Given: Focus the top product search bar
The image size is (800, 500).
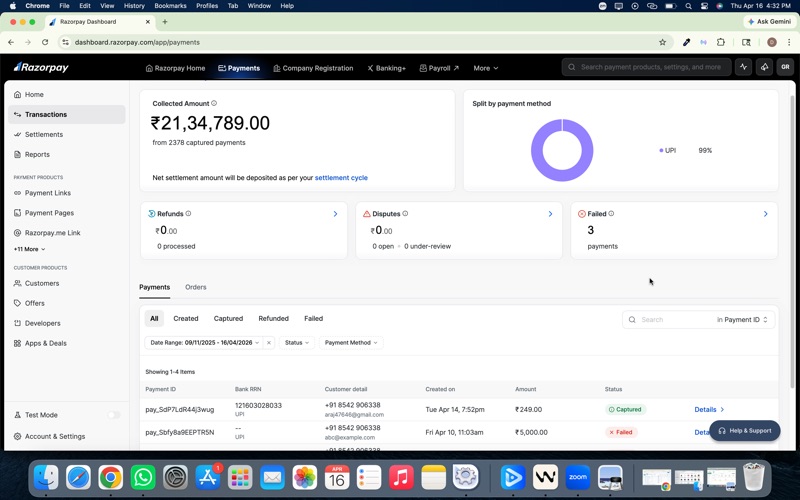Looking at the screenshot, I should click(646, 67).
